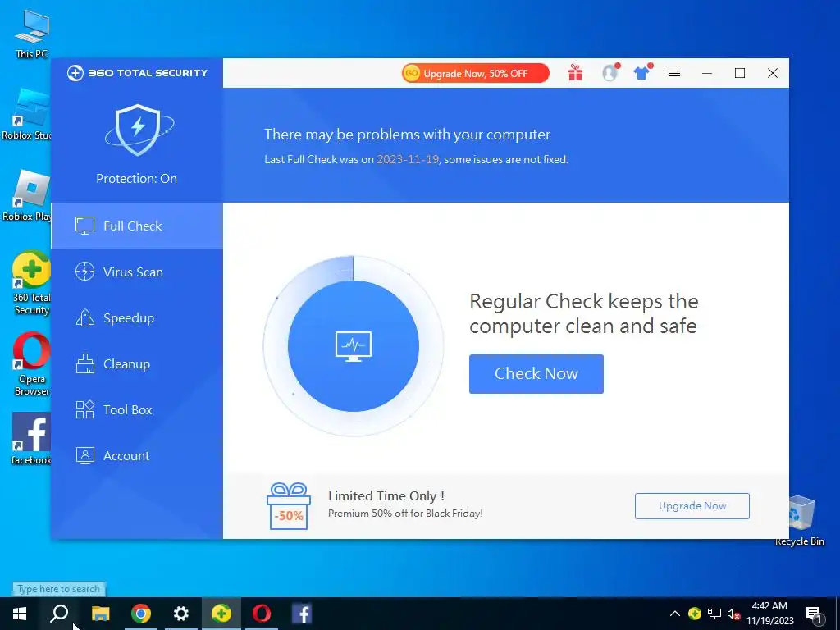
Task: Open Facebook from the taskbar
Action: [x=302, y=614]
